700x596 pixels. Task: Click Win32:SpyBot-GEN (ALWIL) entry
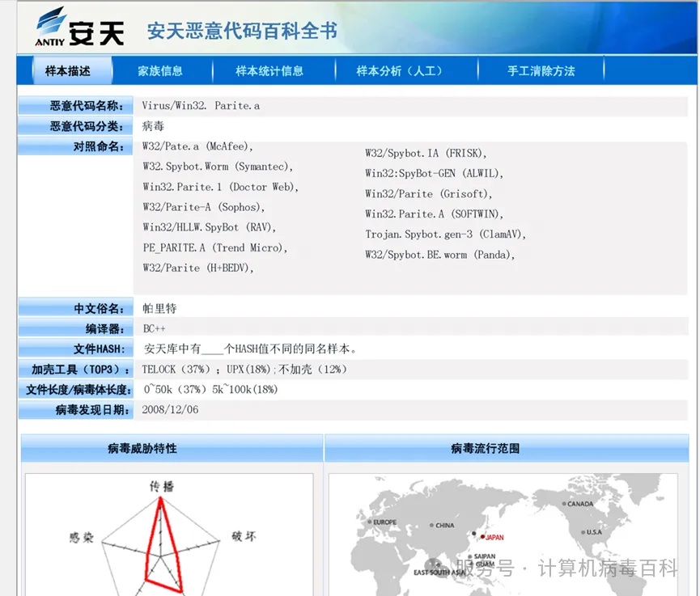point(434,173)
